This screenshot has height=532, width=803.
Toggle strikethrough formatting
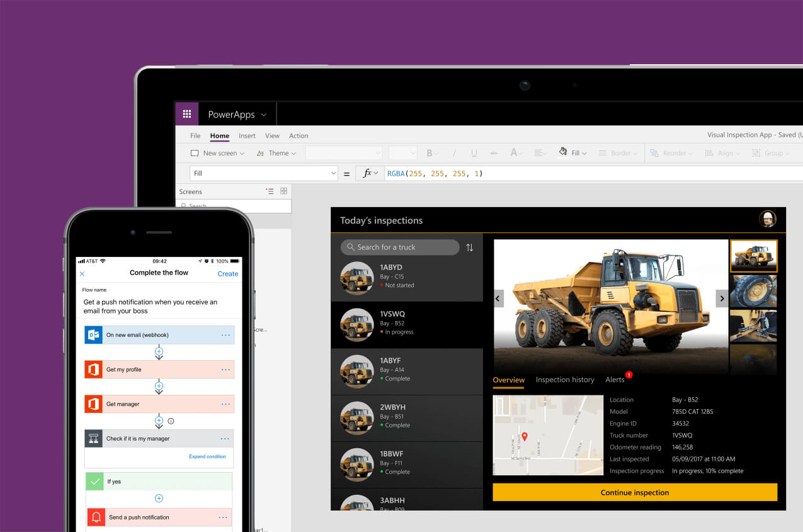pyautogui.click(x=494, y=153)
